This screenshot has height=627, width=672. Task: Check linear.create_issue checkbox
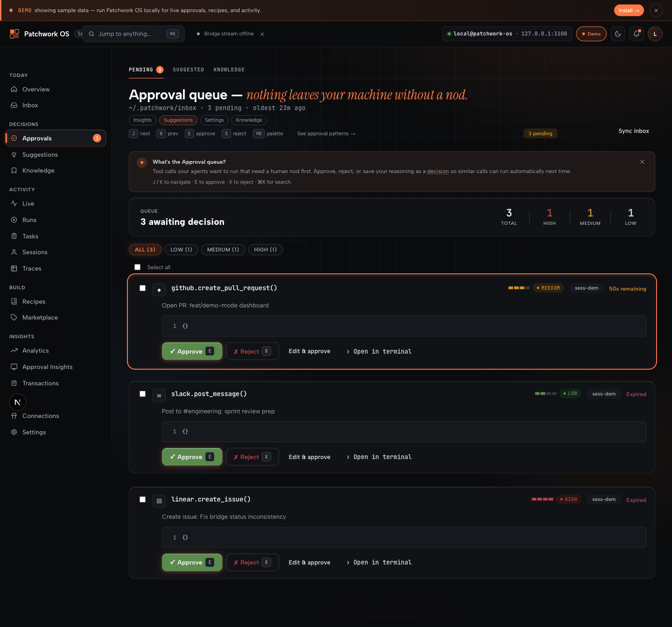pyautogui.click(x=142, y=499)
